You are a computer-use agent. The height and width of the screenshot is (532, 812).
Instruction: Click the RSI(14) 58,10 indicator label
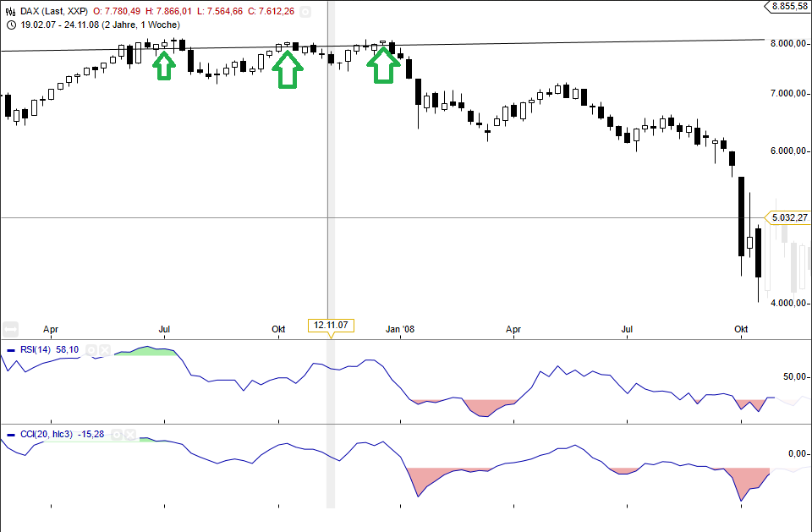coord(49,349)
